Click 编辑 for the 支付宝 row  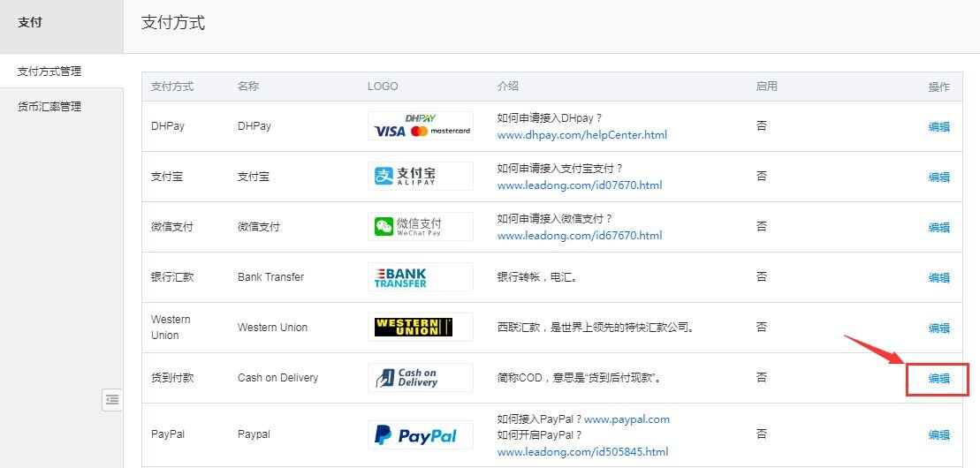[938, 177]
